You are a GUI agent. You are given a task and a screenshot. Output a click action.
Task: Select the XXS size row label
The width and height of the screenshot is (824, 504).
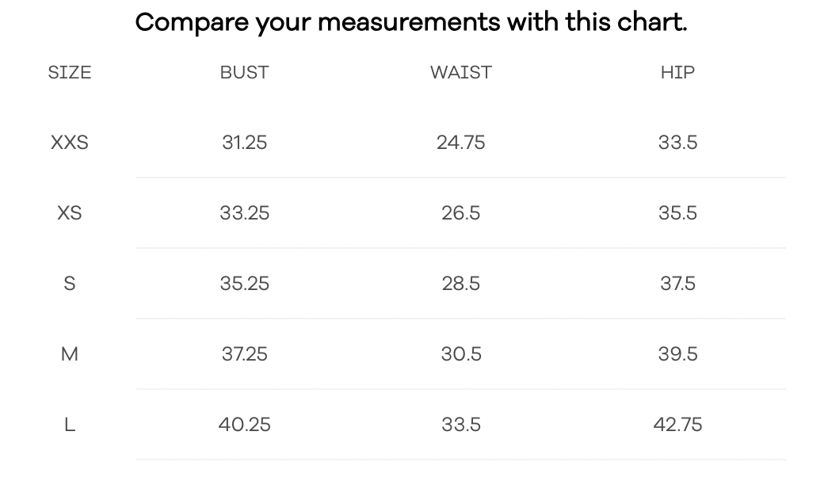70,143
